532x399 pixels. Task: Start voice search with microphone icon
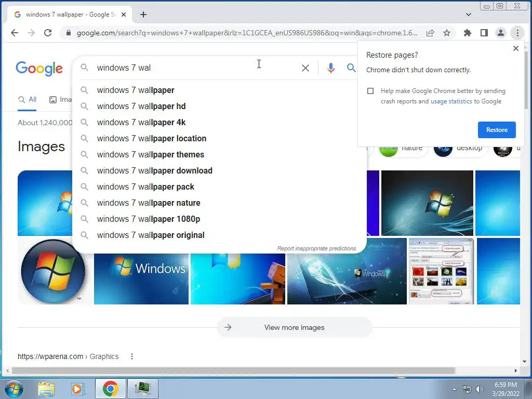coord(331,68)
